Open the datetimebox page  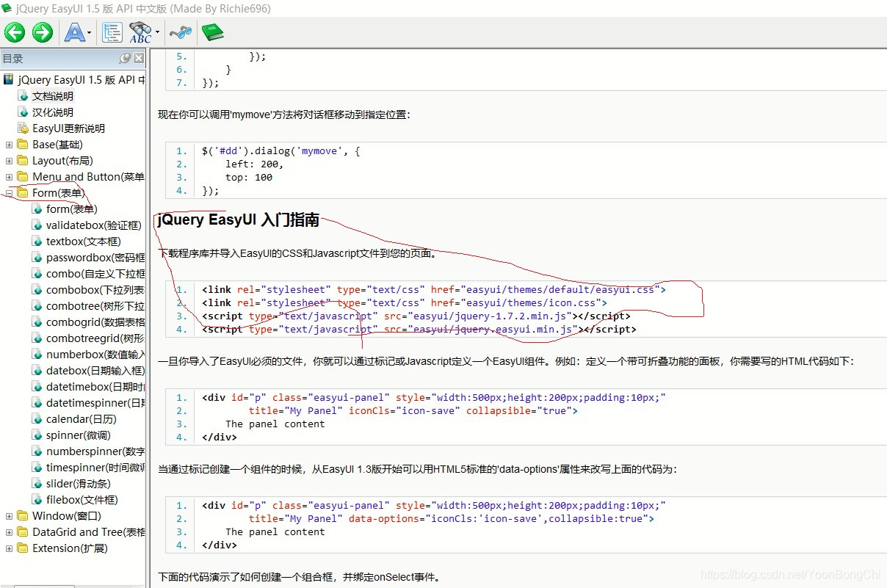pos(95,387)
